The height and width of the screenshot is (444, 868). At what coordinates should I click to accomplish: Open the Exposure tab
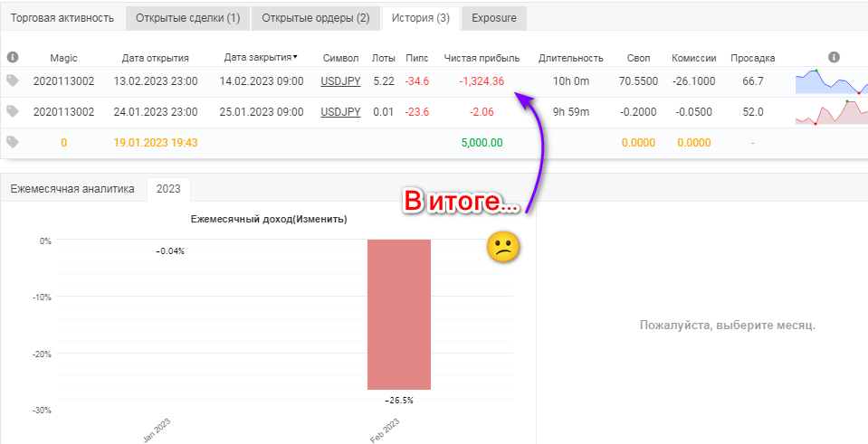[494, 18]
